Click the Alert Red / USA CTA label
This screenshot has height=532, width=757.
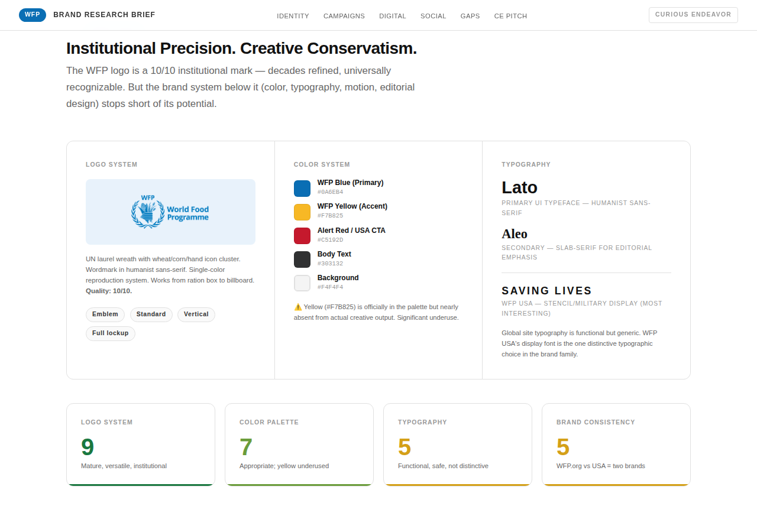[351, 231]
